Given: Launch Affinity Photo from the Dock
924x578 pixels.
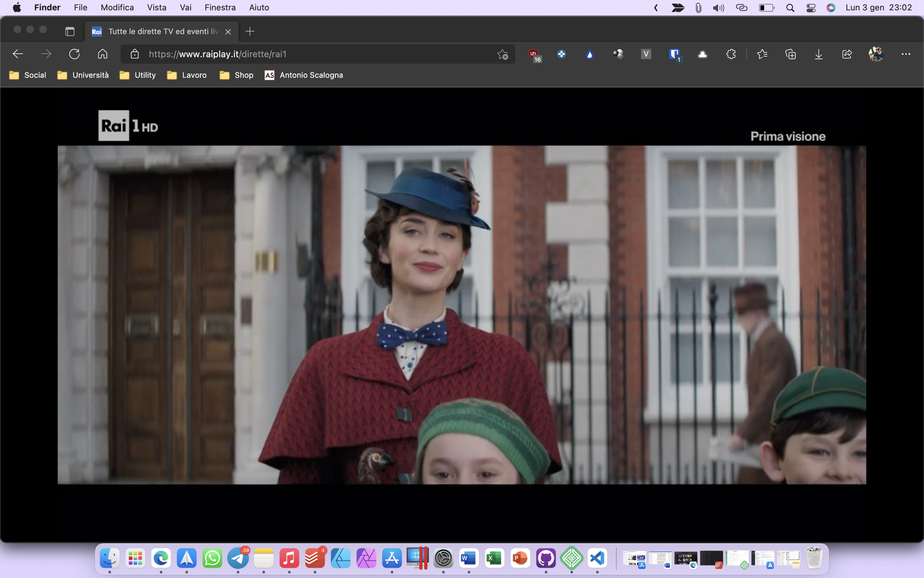Looking at the screenshot, I should tap(366, 558).
